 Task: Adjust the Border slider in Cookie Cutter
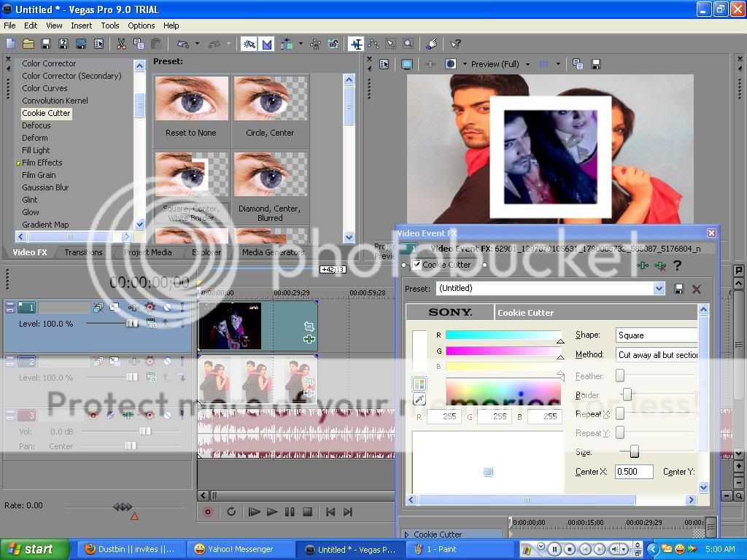point(627,394)
